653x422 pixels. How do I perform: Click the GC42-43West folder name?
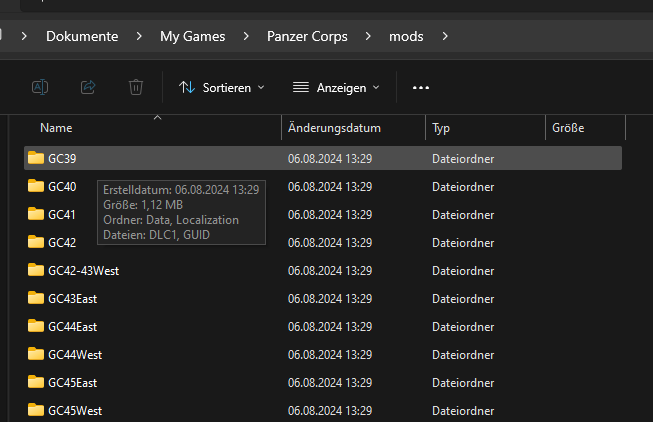click(83, 271)
